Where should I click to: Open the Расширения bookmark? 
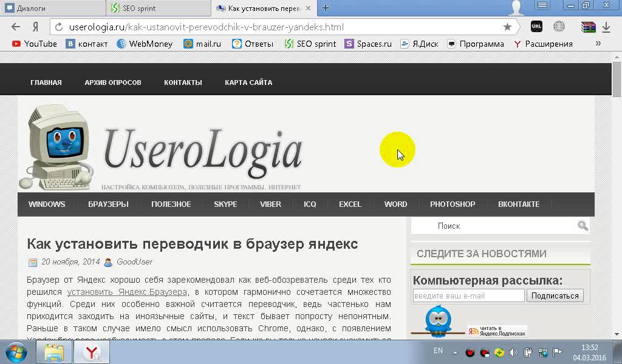tap(543, 44)
